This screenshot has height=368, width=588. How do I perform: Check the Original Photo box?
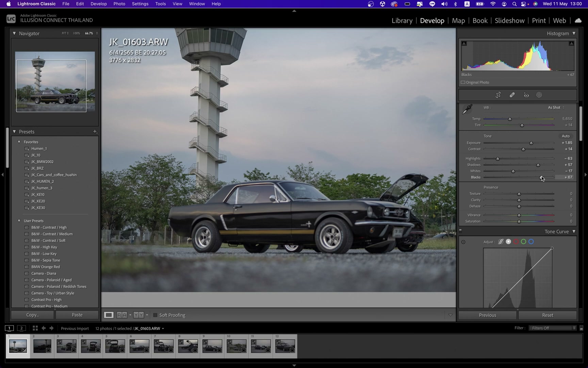coord(463,82)
